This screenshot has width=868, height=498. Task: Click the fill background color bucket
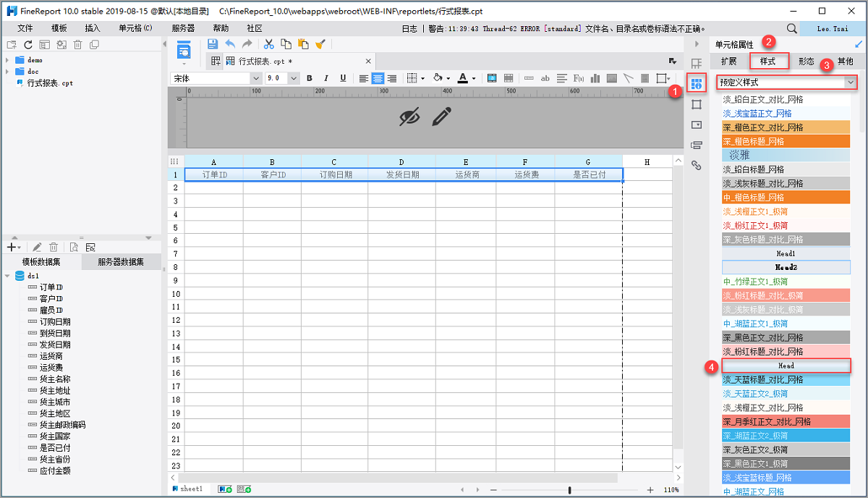pos(437,78)
